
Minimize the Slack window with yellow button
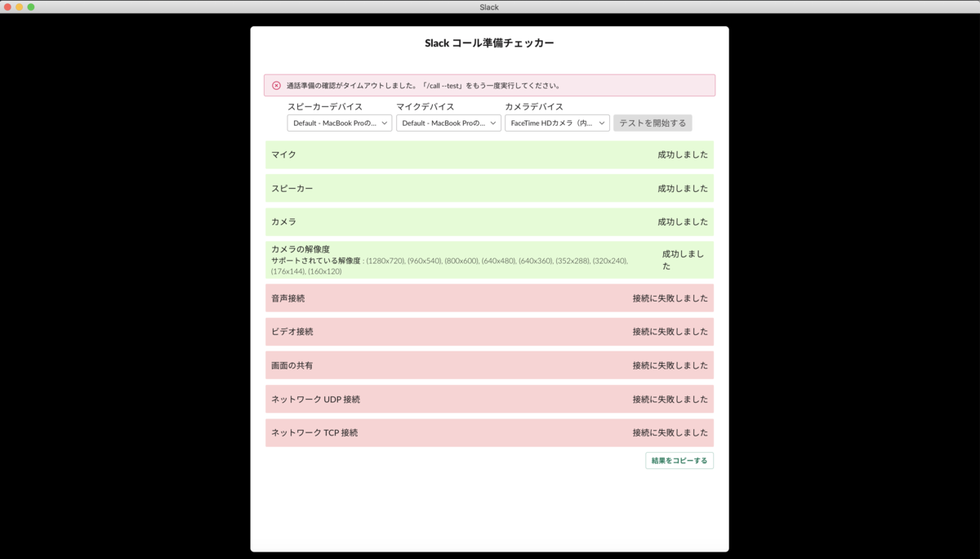pyautogui.click(x=20, y=7)
